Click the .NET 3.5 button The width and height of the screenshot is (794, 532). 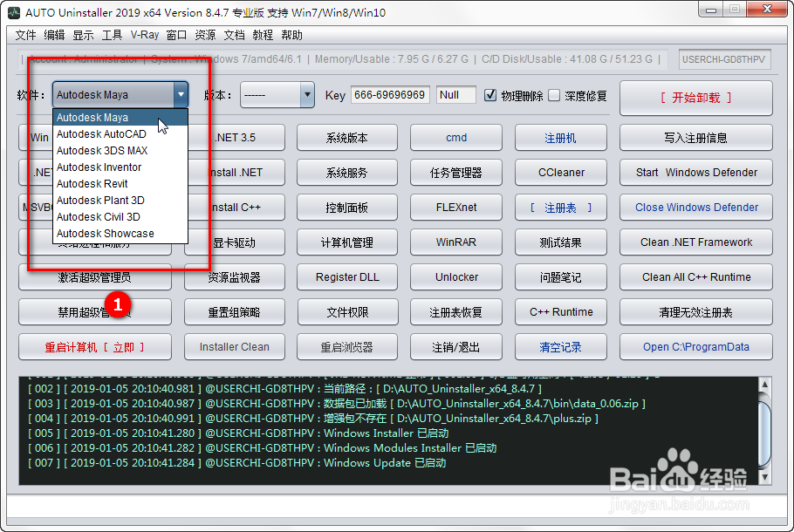(x=235, y=138)
